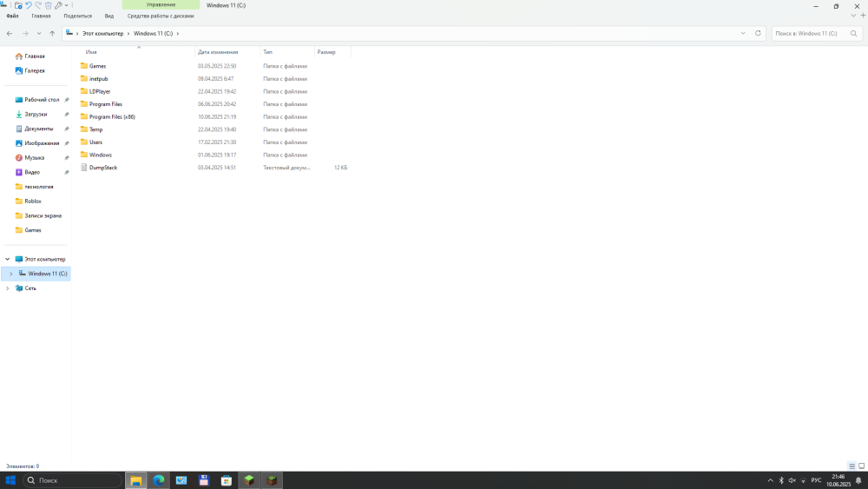Select the Temp folder

[95, 129]
